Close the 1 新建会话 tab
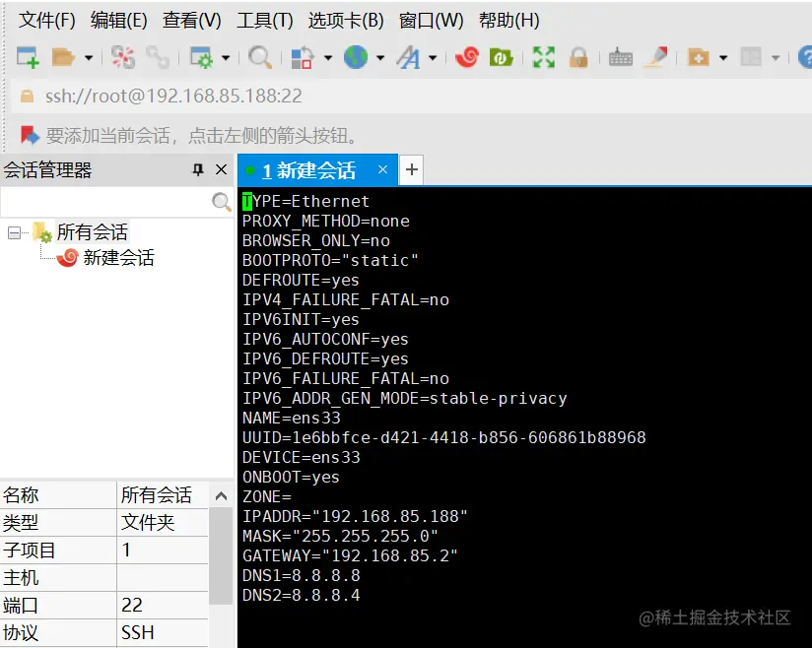The height and width of the screenshot is (648, 812). pos(382,169)
